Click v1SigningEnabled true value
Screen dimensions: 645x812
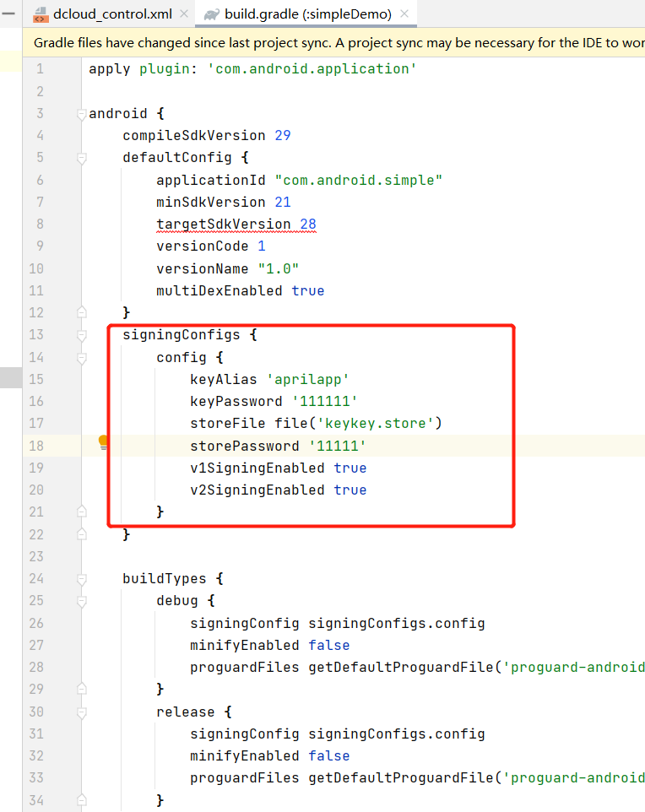click(x=350, y=468)
